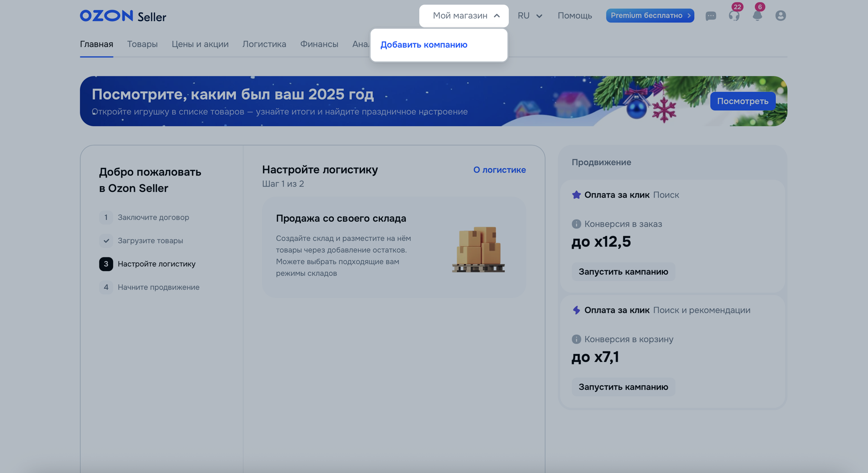Click the Ozon Seller logo
The image size is (868, 473).
(123, 16)
